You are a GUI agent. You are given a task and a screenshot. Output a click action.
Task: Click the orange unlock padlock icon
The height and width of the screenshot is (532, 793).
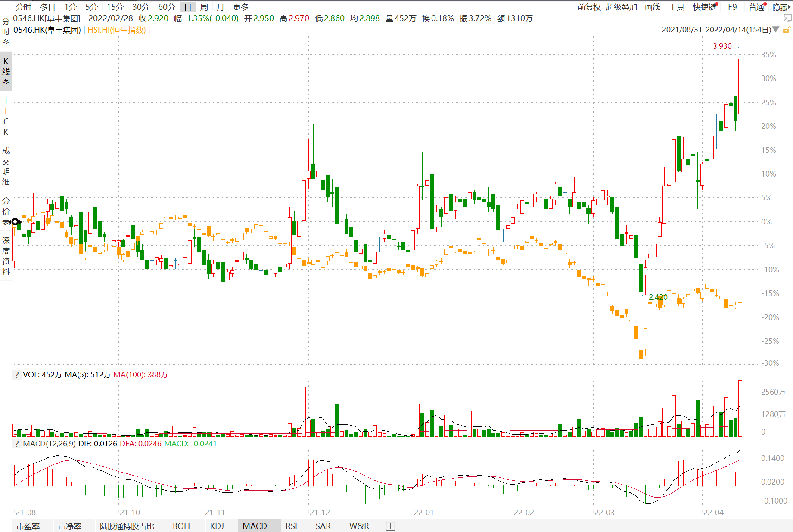(786, 30)
